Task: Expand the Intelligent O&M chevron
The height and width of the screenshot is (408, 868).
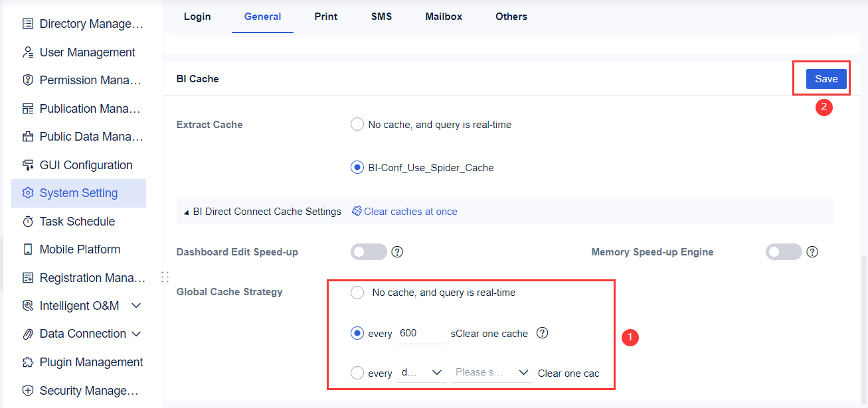Action: [x=137, y=306]
